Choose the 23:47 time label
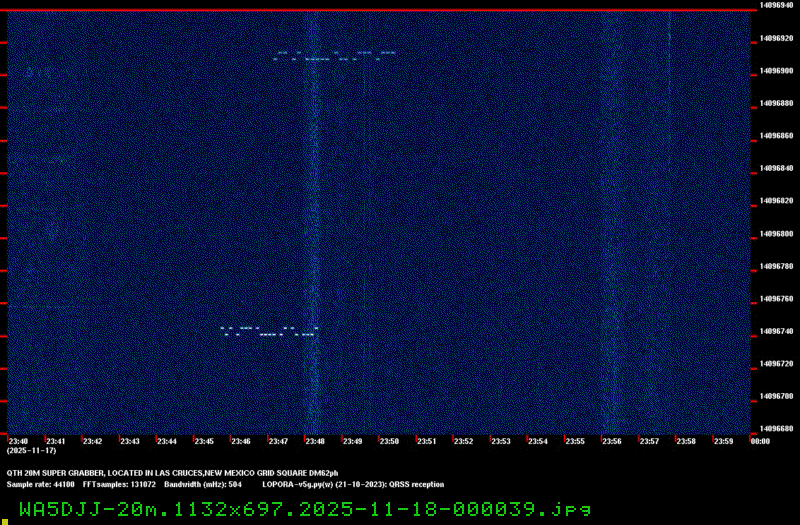Screen dimensions: 800x525 click(278, 441)
